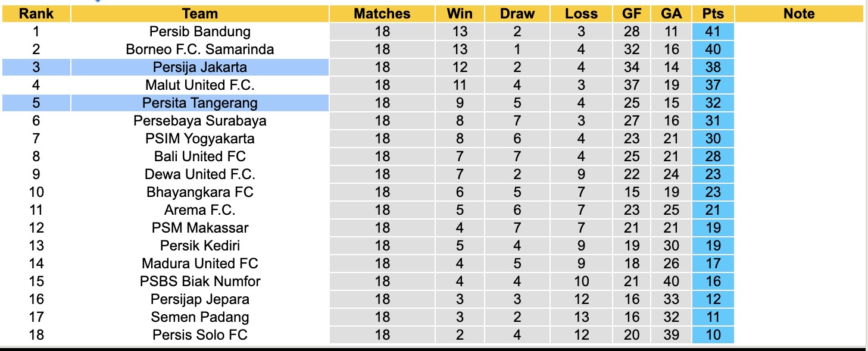
Task: Click the Rank column header
Action: tap(36, 14)
